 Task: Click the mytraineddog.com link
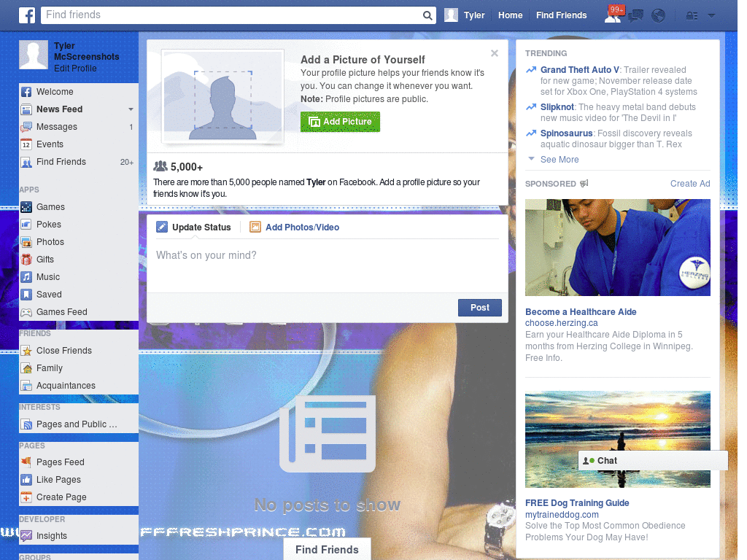click(562, 515)
